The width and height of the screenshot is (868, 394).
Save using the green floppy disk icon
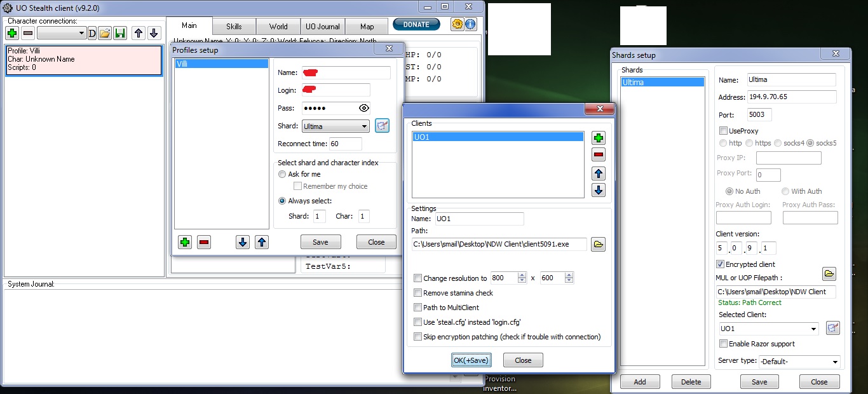(120, 33)
